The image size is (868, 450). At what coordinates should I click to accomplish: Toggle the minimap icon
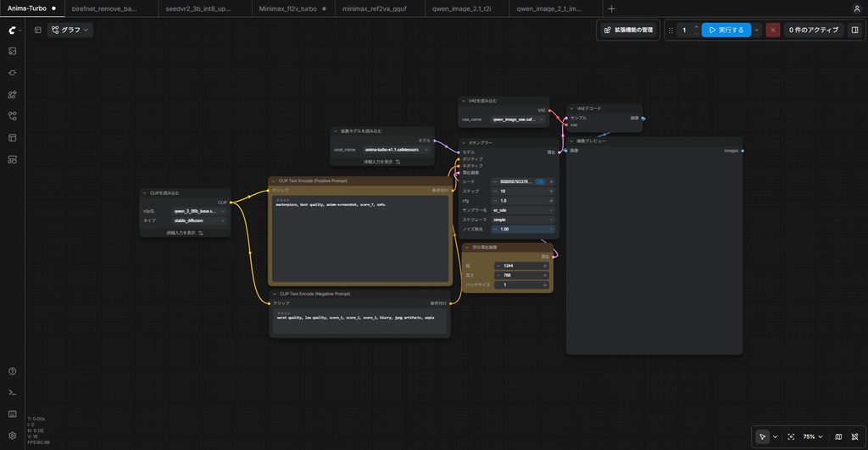coord(838,436)
